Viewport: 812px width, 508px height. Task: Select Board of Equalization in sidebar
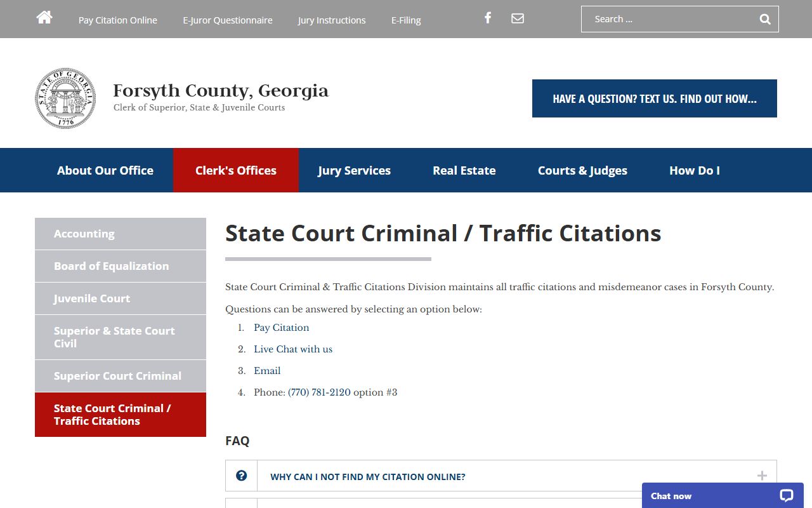click(121, 266)
